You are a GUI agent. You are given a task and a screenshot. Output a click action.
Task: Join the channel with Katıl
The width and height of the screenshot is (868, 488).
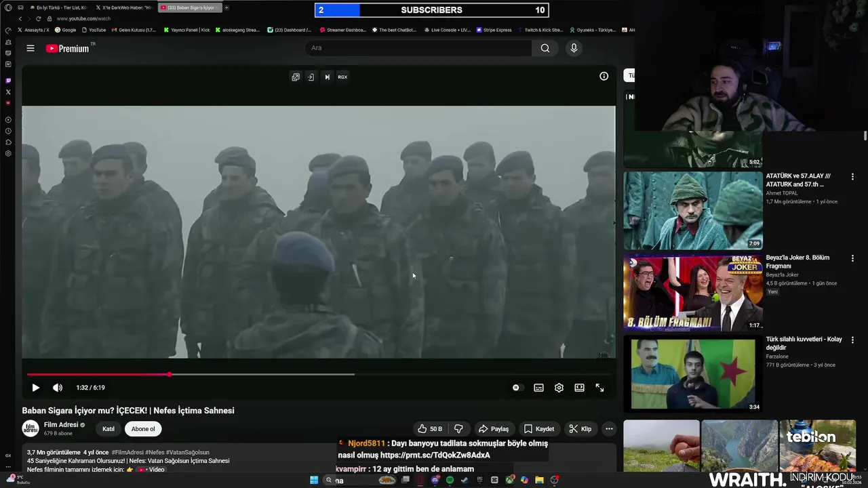click(x=108, y=428)
